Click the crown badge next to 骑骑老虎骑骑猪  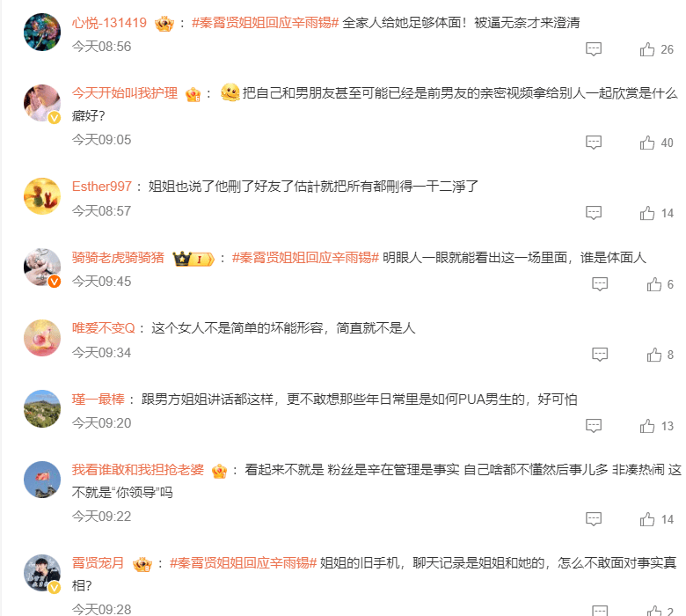click(x=193, y=259)
